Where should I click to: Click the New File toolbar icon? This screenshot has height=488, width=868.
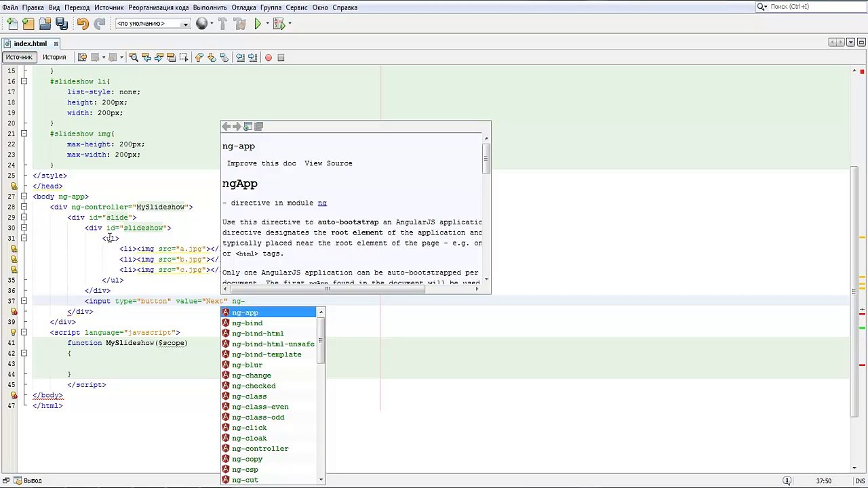[x=12, y=24]
